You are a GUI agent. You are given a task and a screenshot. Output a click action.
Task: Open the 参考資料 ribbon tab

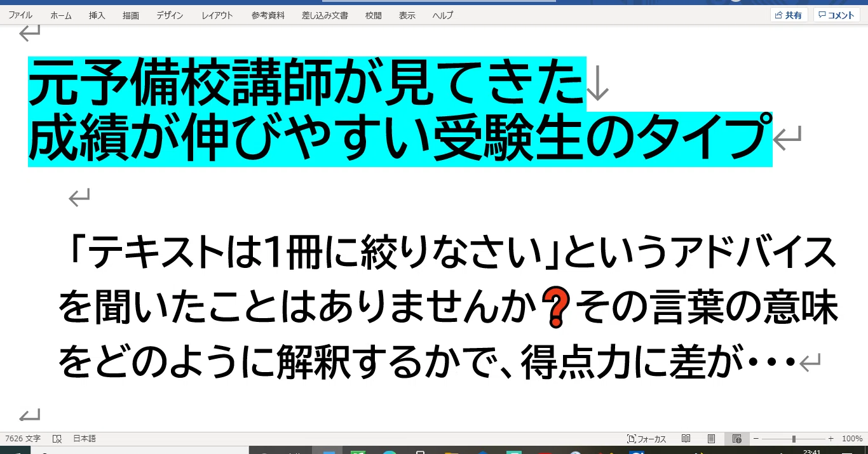tap(268, 15)
